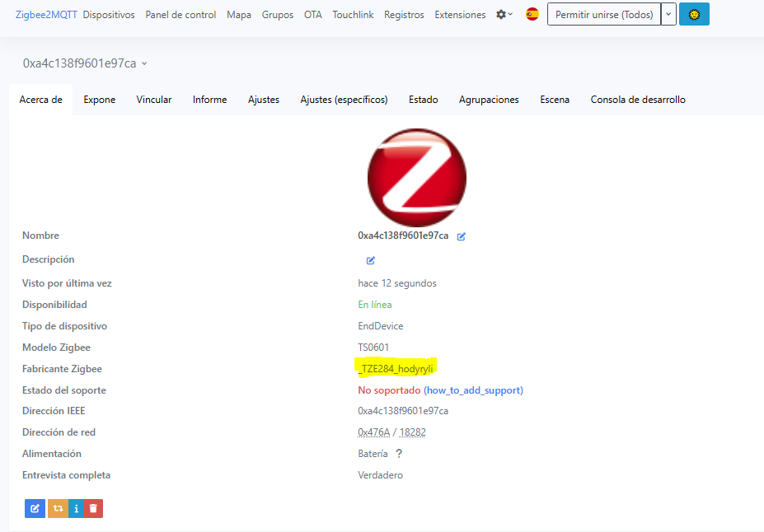Click the interview device info icon
The width and height of the screenshot is (764, 532).
click(77, 508)
